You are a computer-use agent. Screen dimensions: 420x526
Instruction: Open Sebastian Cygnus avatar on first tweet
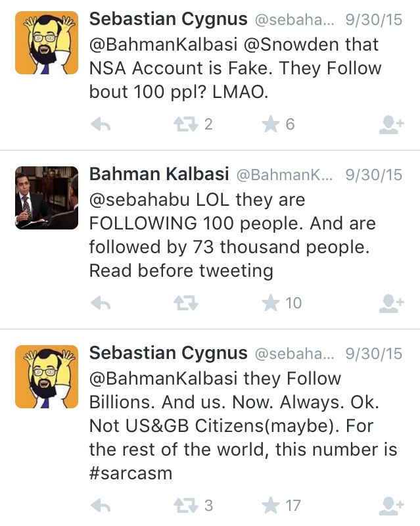[x=47, y=43]
